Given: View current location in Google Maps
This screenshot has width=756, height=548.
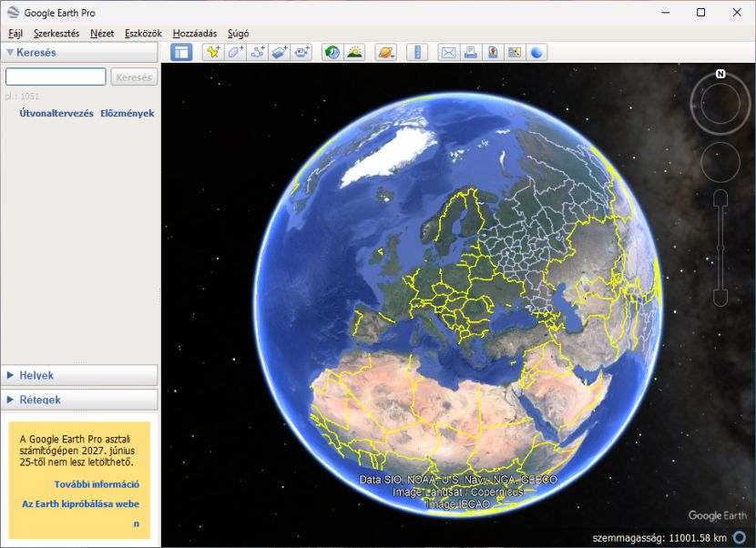Looking at the screenshot, I should click(515, 52).
